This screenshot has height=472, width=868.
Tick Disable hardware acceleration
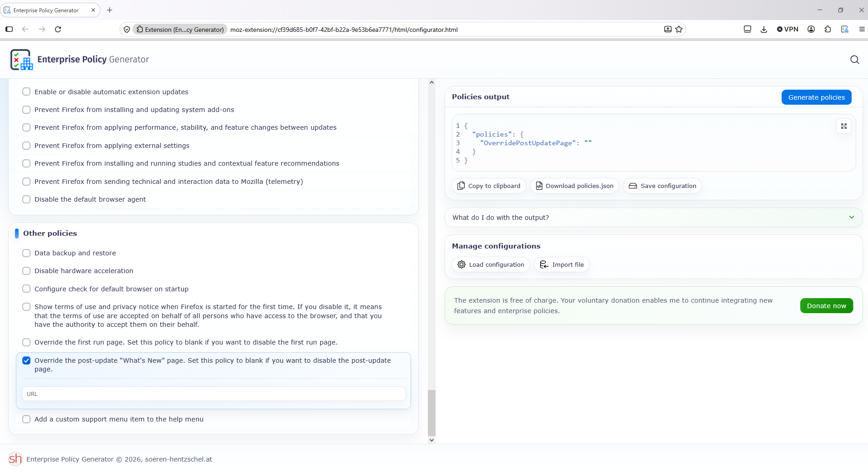click(x=26, y=271)
